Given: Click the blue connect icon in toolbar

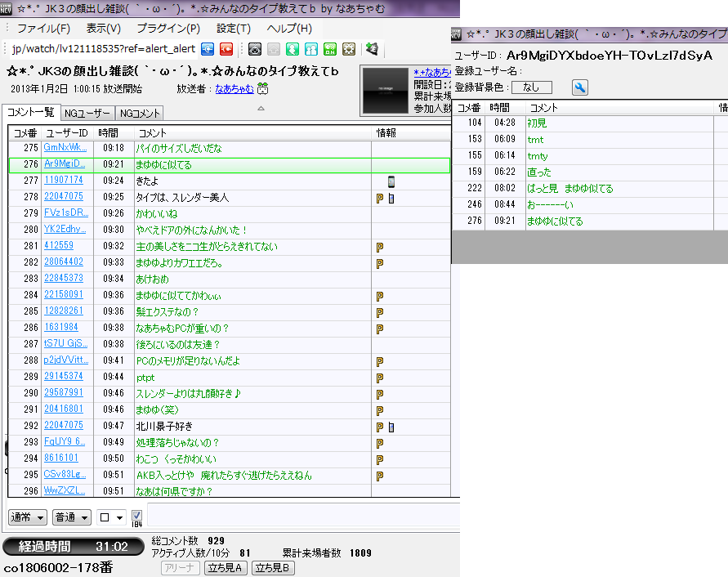Looking at the screenshot, I should click(208, 49).
